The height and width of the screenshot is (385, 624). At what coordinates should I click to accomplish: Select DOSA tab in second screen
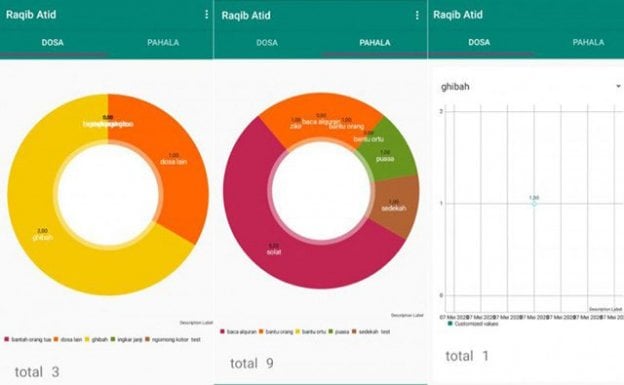267,43
